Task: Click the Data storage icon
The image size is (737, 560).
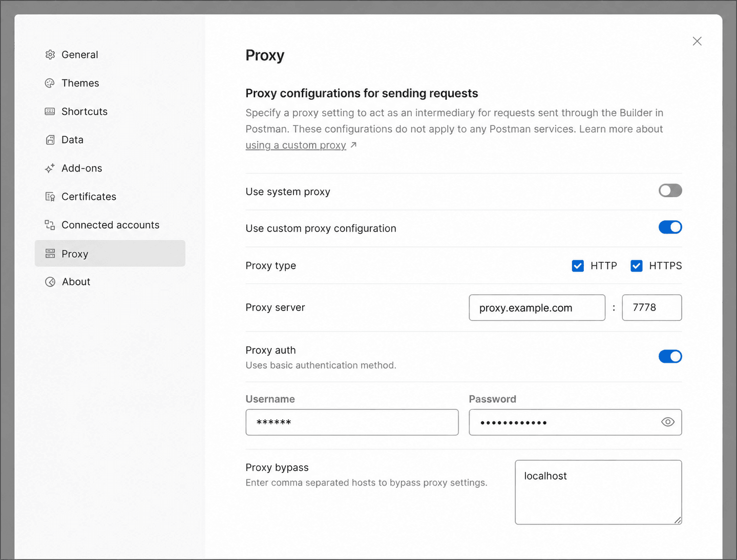Action: (50, 140)
